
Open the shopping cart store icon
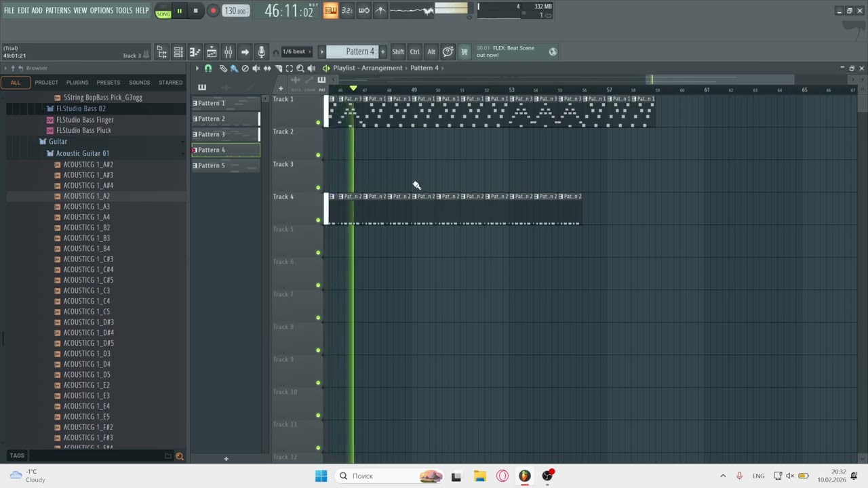(465, 52)
